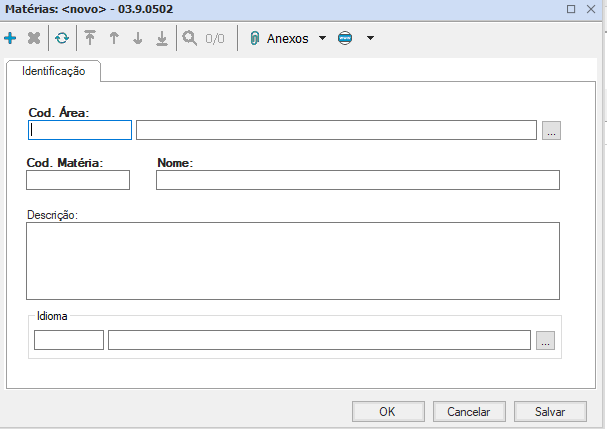
Task: Expand the Anexos dropdown arrow
Action: (322, 39)
